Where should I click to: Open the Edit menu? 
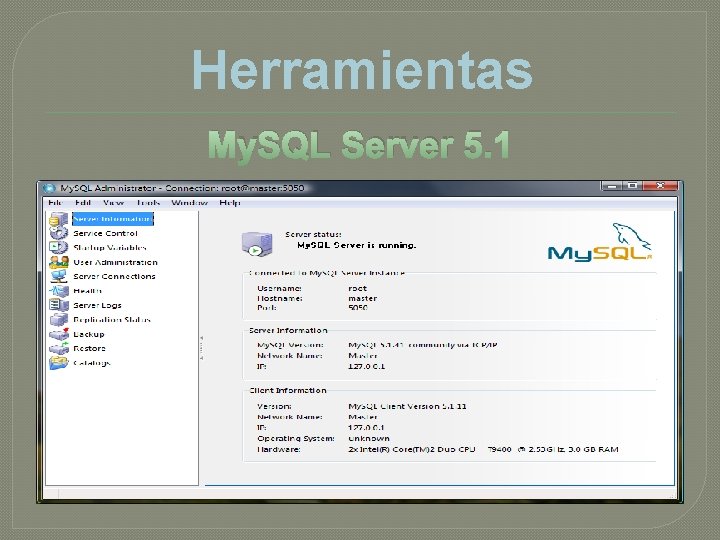tap(83, 202)
